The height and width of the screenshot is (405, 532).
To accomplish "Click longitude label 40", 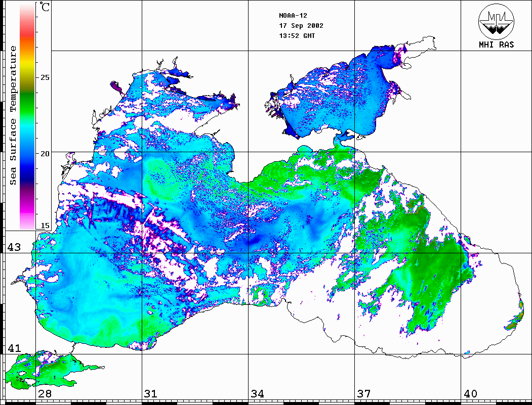I will (x=470, y=393).
